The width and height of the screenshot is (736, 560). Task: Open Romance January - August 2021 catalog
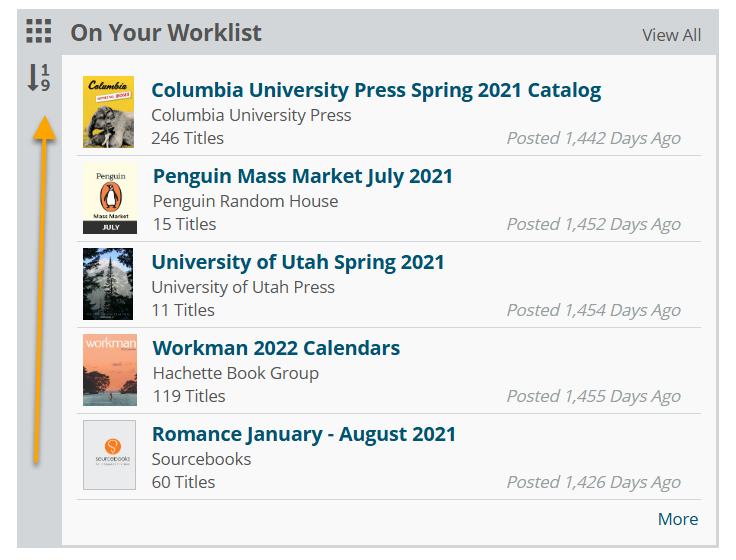[304, 434]
